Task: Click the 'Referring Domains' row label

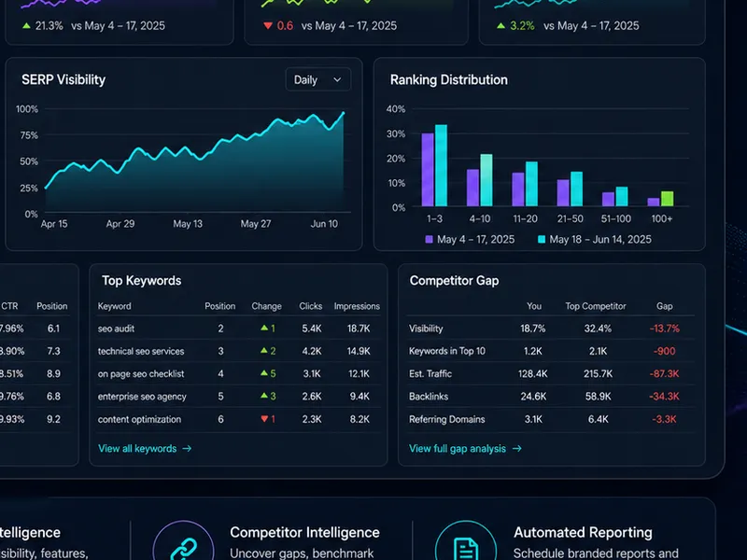Action: pos(447,419)
